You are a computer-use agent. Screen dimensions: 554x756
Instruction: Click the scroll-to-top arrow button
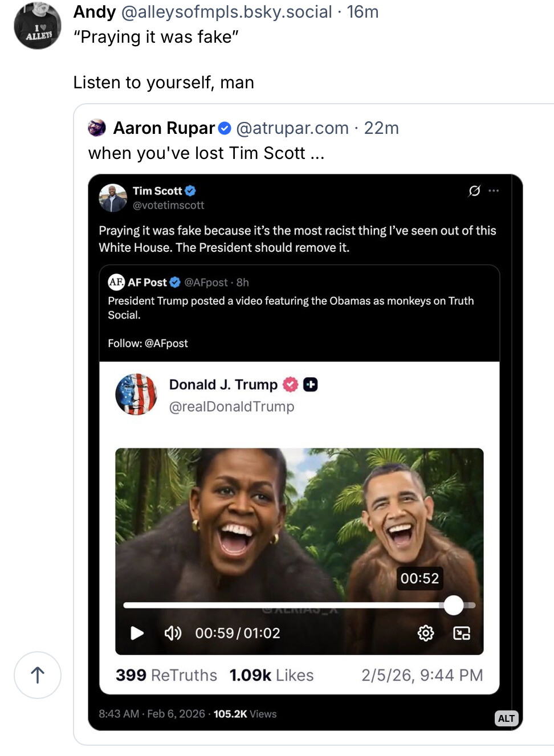pyautogui.click(x=38, y=675)
